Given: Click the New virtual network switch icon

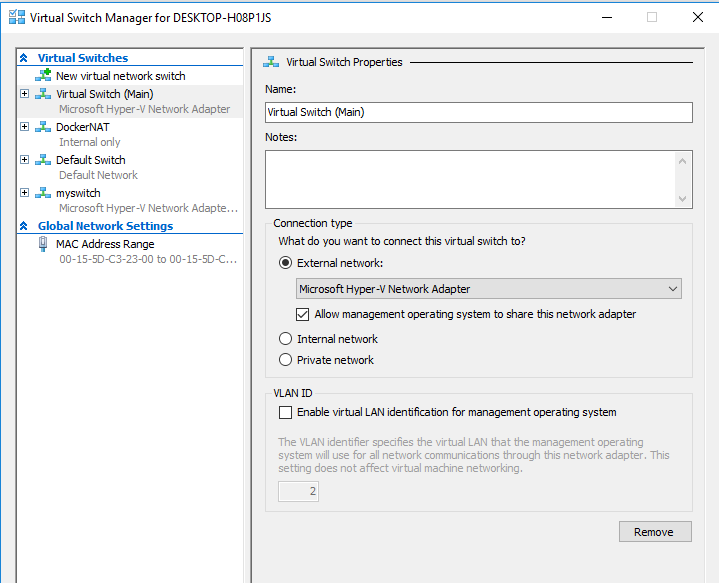Looking at the screenshot, I should click(43, 75).
